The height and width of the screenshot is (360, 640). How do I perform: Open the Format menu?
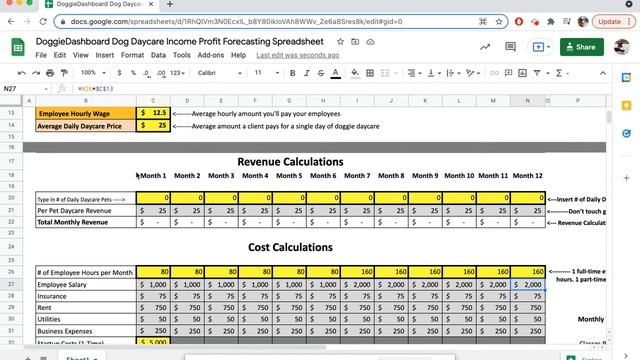click(132, 55)
